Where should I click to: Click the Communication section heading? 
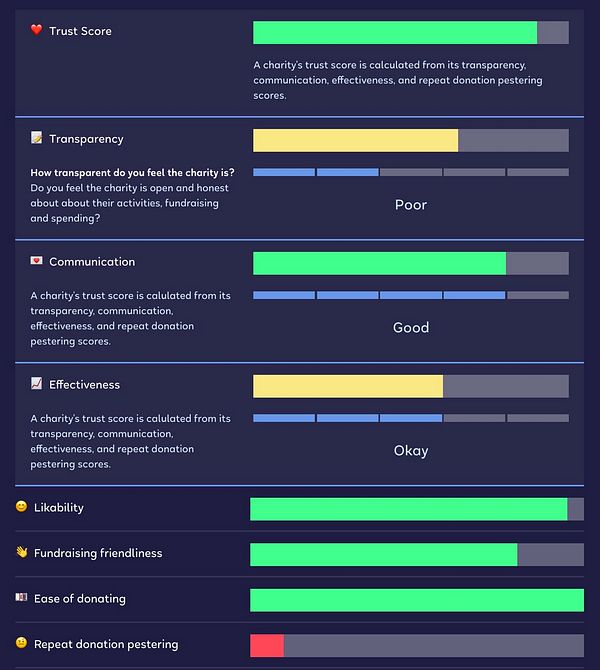(x=92, y=262)
